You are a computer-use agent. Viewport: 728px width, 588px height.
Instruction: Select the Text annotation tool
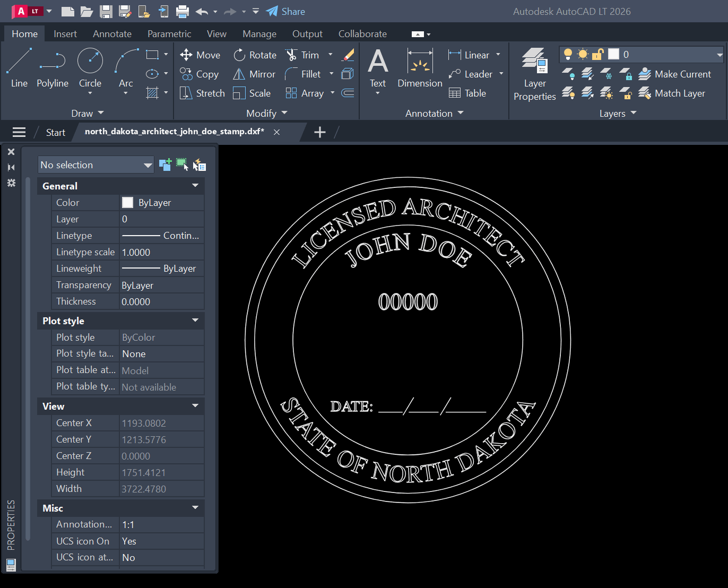378,68
